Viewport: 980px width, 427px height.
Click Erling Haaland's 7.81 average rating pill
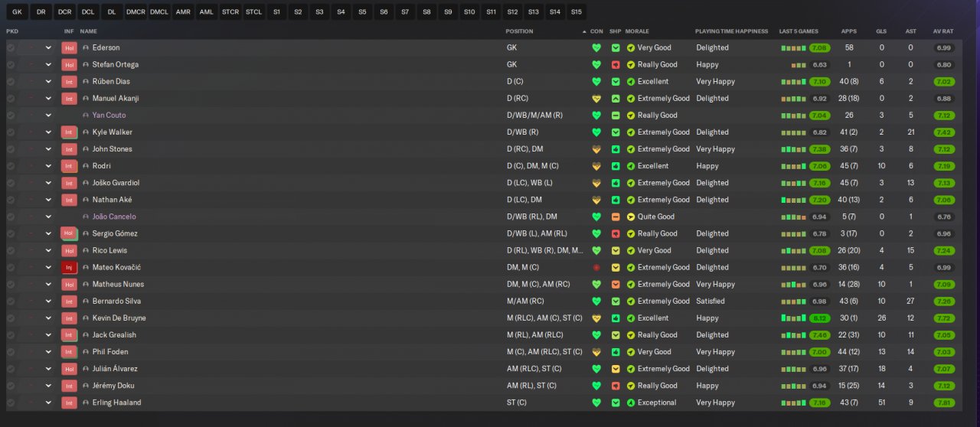pyautogui.click(x=944, y=403)
